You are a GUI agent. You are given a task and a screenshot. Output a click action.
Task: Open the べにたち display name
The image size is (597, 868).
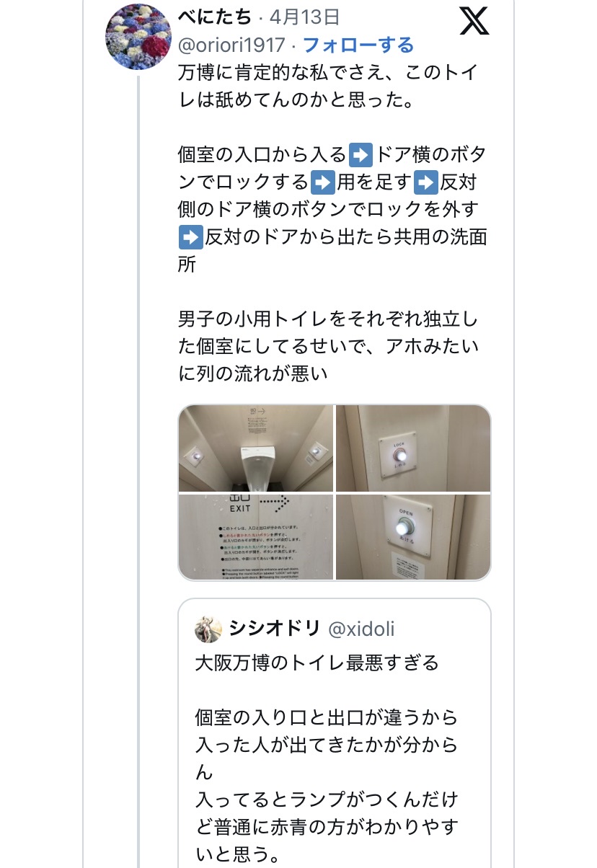tap(214, 16)
